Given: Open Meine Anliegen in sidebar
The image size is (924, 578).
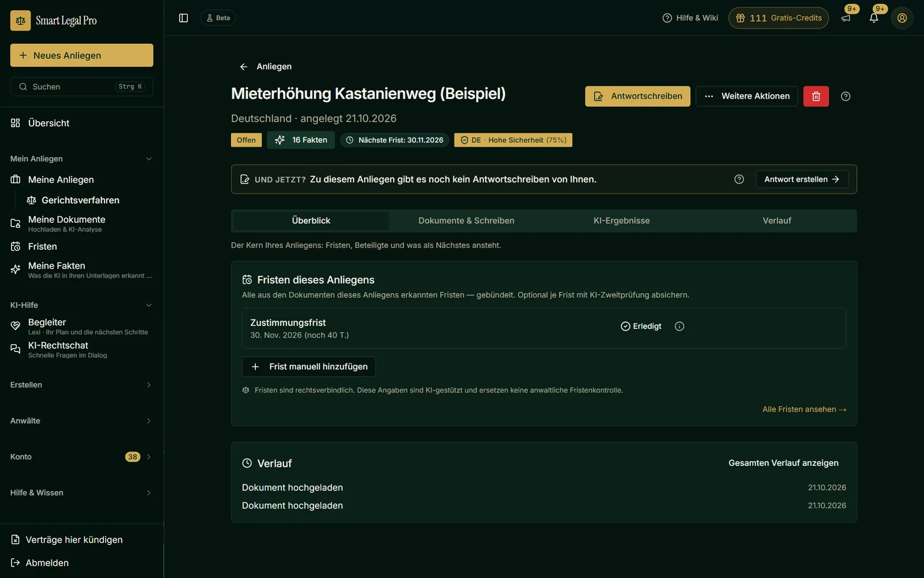Looking at the screenshot, I should tap(81, 180).
